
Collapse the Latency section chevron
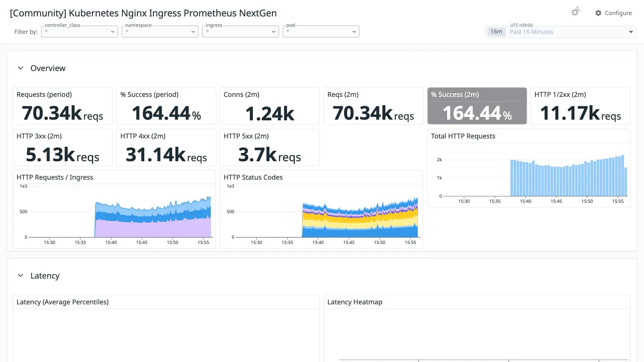21,276
